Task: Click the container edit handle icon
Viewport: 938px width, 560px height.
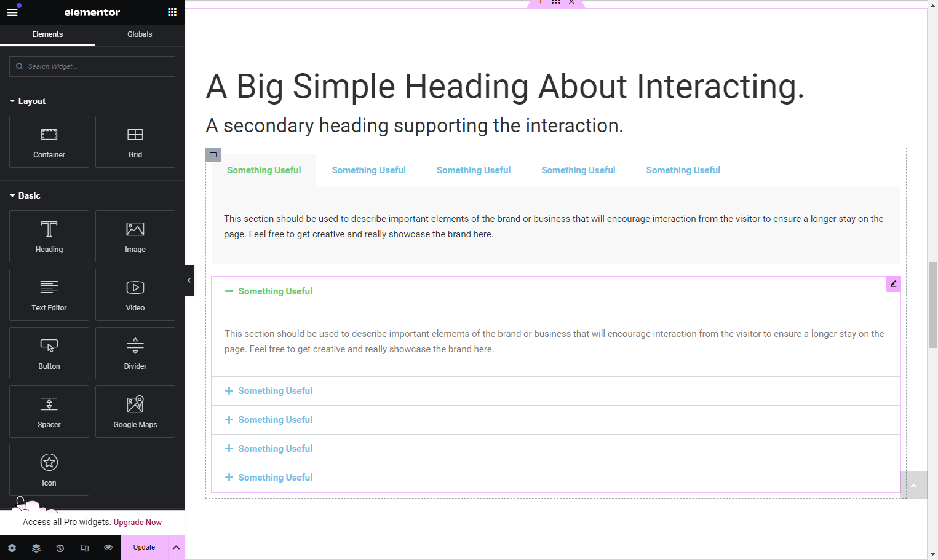Action: [213, 155]
